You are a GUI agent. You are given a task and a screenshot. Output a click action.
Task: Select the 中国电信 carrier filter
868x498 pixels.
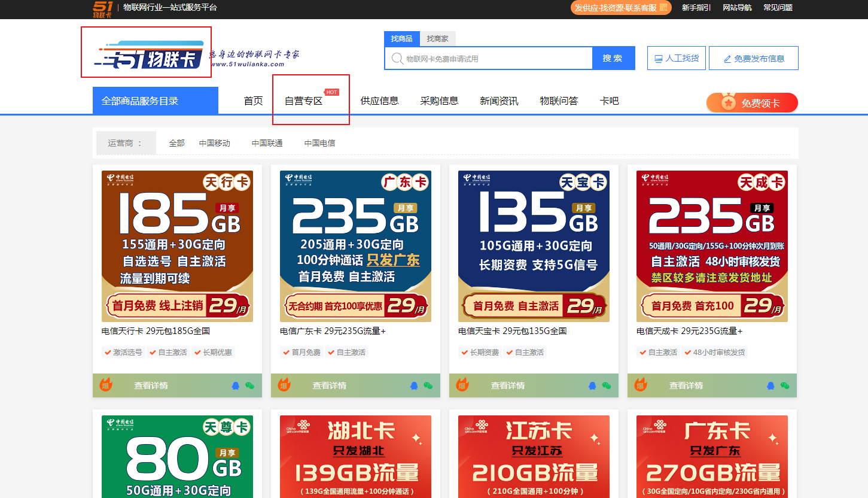pyautogui.click(x=320, y=143)
